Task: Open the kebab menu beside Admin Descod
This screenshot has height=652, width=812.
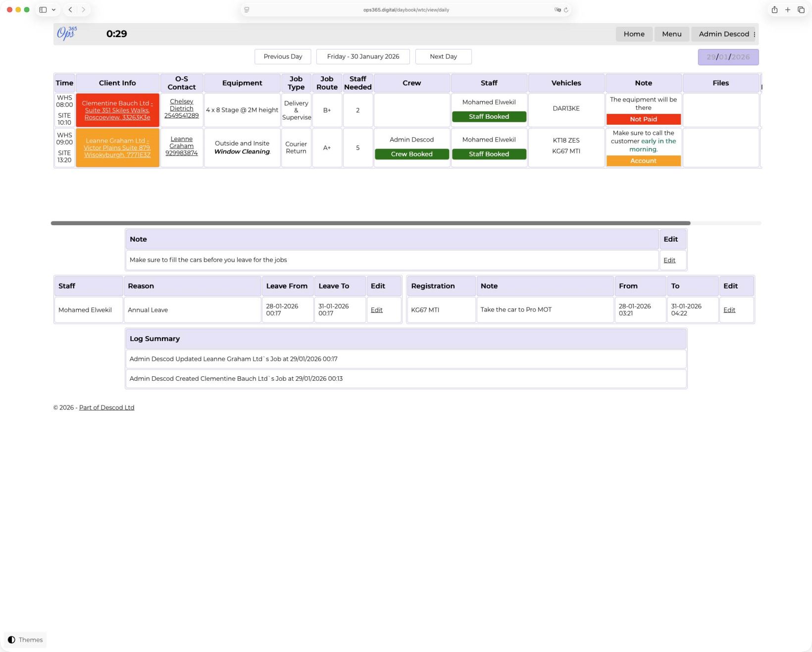Action: pyautogui.click(x=755, y=34)
